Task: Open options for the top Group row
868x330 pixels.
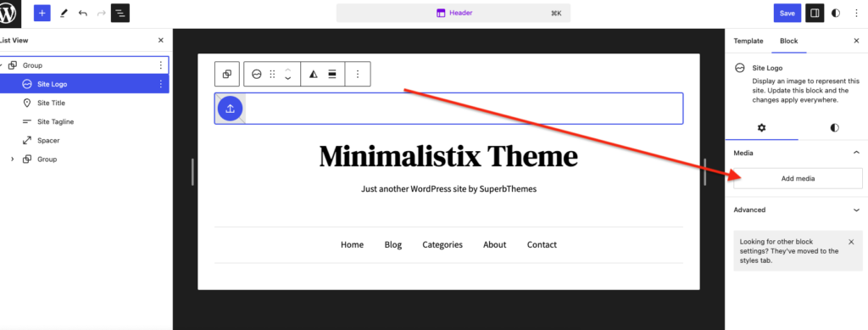Action: click(160, 65)
